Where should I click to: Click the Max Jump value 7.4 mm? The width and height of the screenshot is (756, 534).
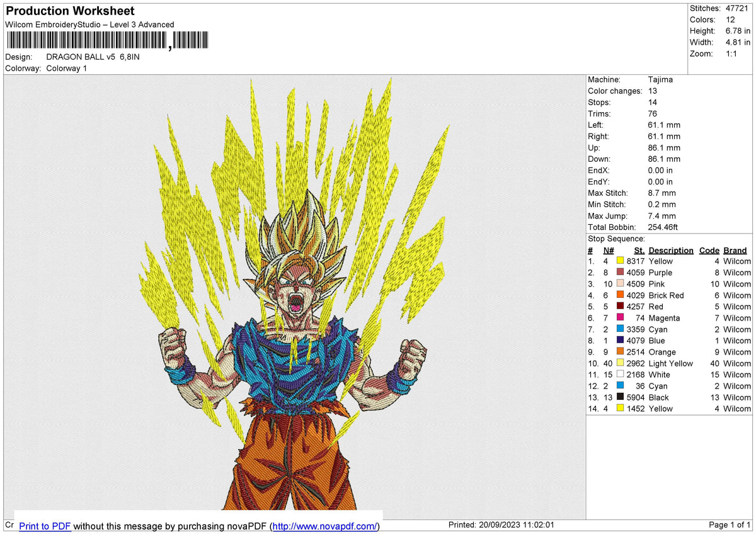[662, 216]
